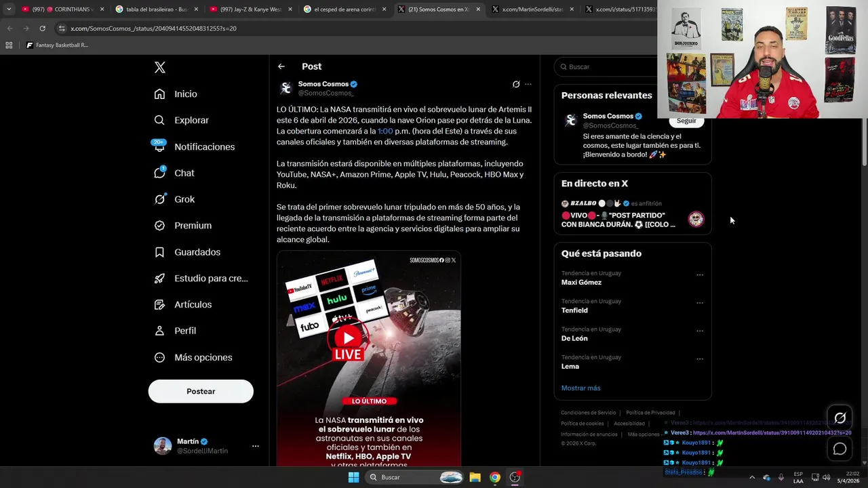Screen dimensions: 868x488
Task: Click Mostrar más under trends
Action: tap(580, 388)
